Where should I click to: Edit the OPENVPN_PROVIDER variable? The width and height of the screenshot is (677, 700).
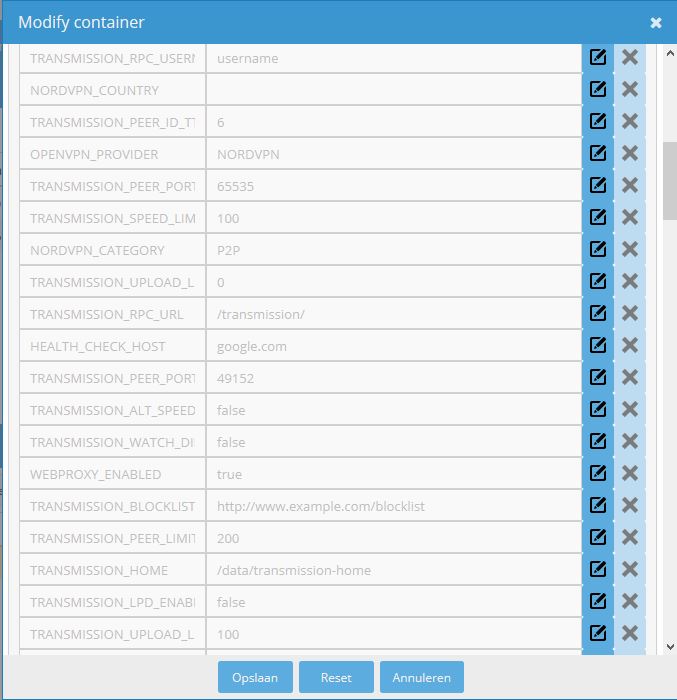pos(598,154)
